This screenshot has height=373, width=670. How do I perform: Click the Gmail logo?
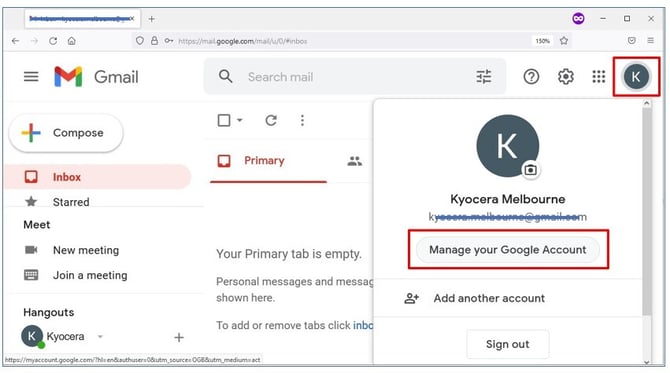[x=96, y=77]
